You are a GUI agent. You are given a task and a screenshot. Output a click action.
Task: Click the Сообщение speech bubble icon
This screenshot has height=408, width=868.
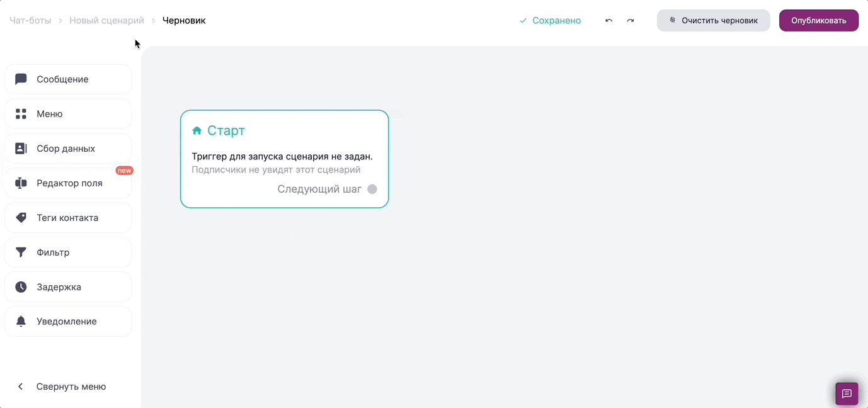tap(21, 79)
